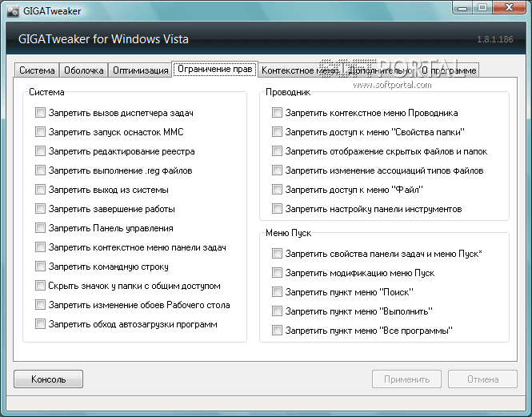Select the Ограничение прав tab

pyautogui.click(x=215, y=69)
